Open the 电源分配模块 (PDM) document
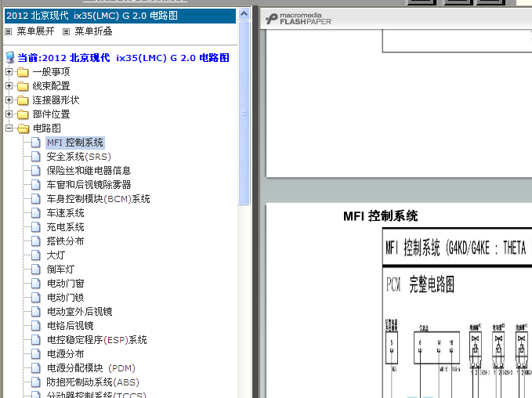532x398 pixels. click(x=91, y=368)
